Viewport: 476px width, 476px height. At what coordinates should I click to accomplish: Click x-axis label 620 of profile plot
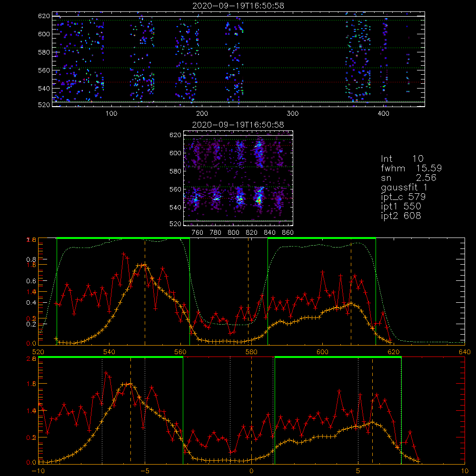click(x=394, y=352)
